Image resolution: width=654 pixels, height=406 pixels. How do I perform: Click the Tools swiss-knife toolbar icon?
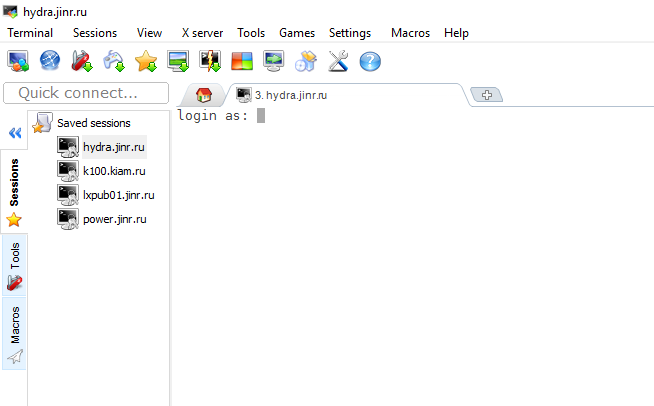82,62
